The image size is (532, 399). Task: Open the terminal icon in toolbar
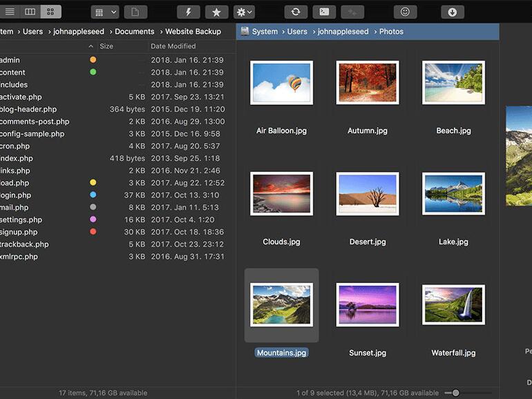(x=323, y=12)
